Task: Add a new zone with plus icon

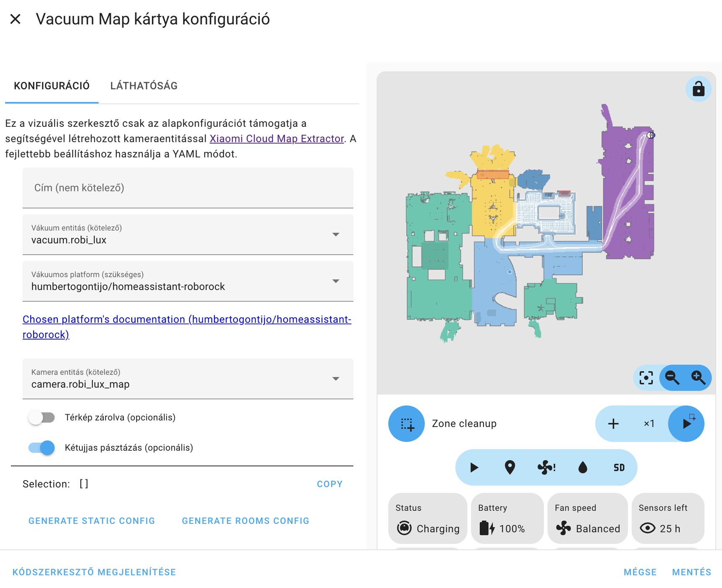Action: point(613,423)
